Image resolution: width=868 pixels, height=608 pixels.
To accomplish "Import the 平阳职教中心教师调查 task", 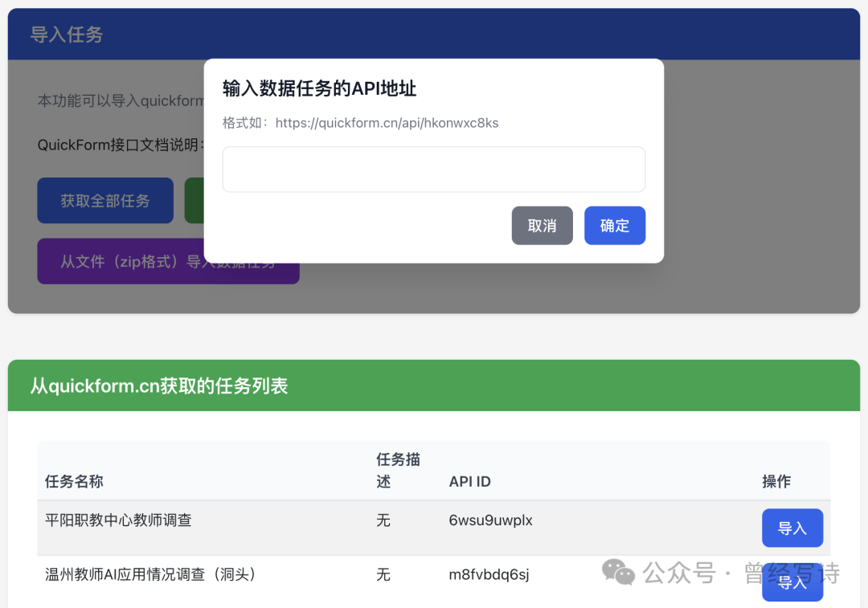I will point(792,528).
